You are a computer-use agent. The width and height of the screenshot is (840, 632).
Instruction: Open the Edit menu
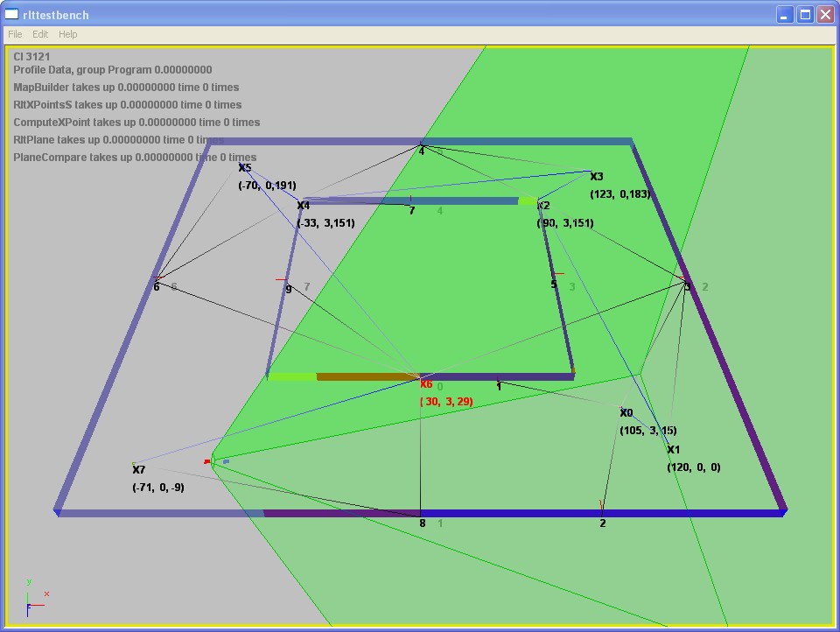[40, 34]
